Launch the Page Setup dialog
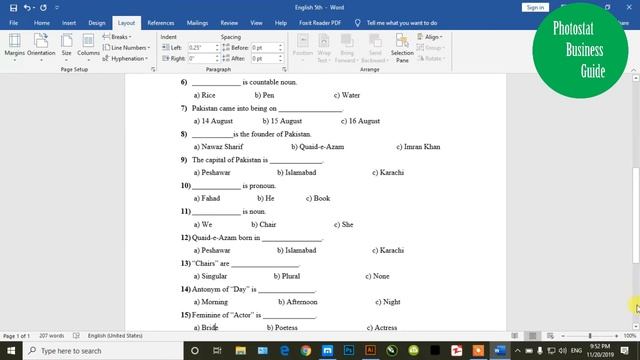640x360 pixels. [x=153, y=69]
